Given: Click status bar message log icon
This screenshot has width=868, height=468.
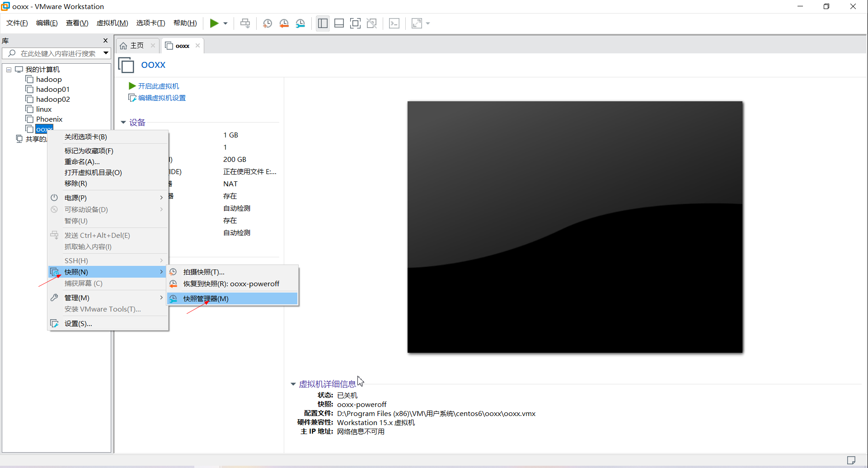Looking at the screenshot, I should click(x=851, y=460).
